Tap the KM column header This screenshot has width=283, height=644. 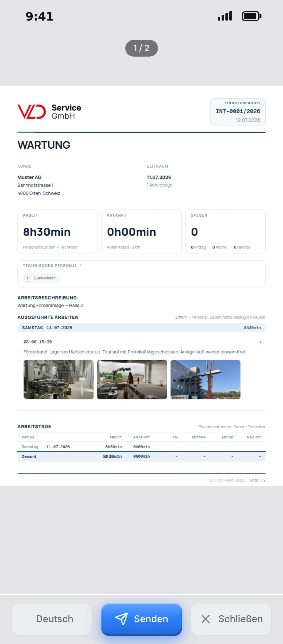[175, 437]
